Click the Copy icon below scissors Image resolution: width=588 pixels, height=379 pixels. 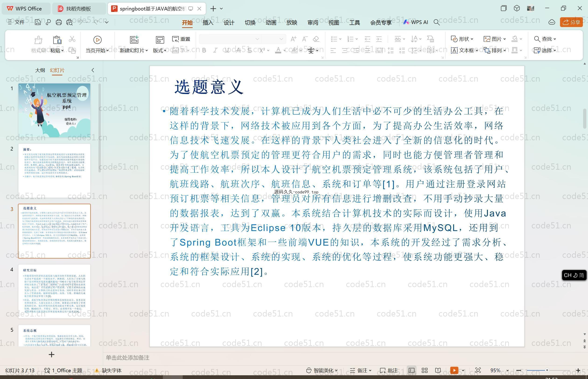pos(72,50)
